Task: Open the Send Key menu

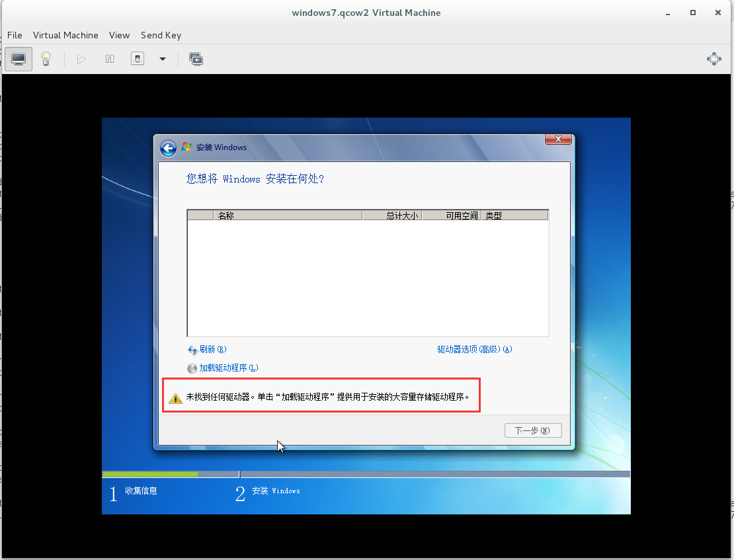Action: point(161,35)
